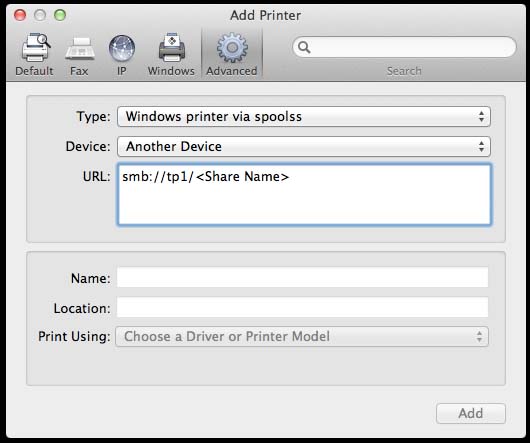Viewport: 530px width, 443px height.
Task: Zoom the window with the green button
Action: [60, 15]
